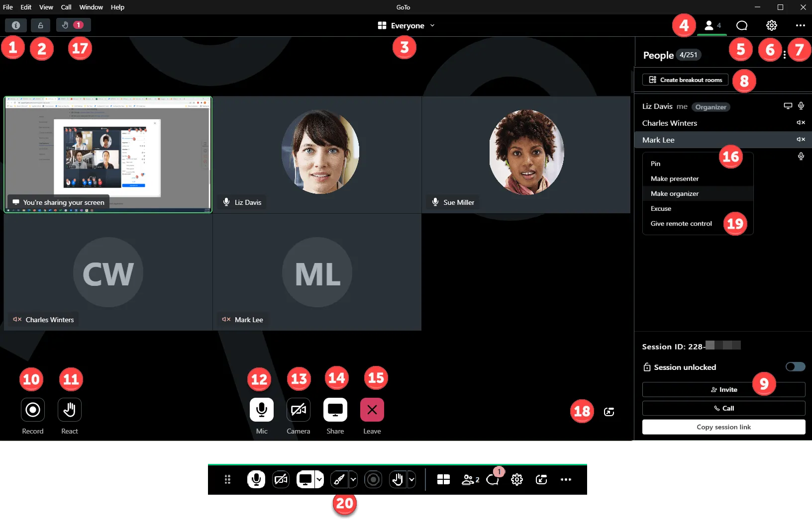
Task: Unmute Mark Lee in People list
Action: point(801,140)
